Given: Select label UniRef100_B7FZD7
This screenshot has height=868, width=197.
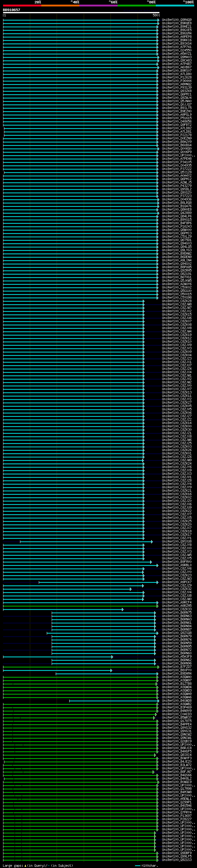Looking at the screenshot, I should click(x=177, y=667).
